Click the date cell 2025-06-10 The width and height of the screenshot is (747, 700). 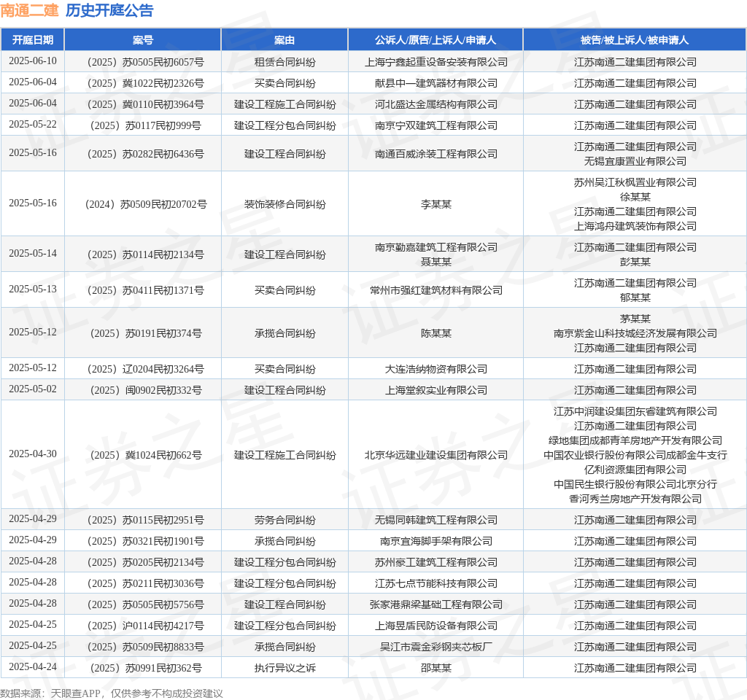(x=32, y=61)
